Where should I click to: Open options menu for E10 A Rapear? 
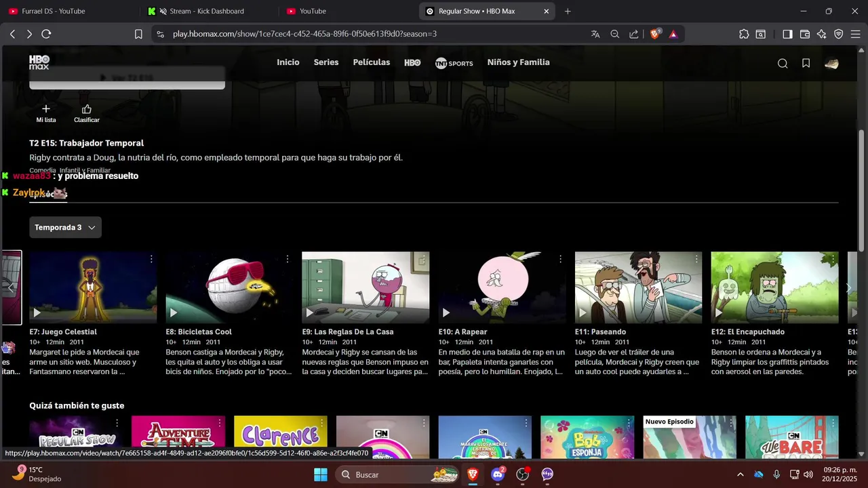coord(560,259)
